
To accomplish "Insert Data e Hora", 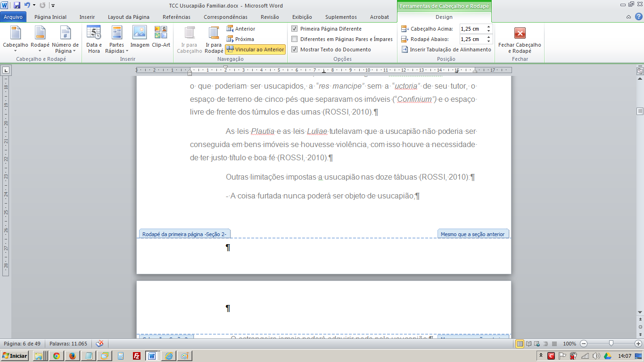I will [94, 40].
